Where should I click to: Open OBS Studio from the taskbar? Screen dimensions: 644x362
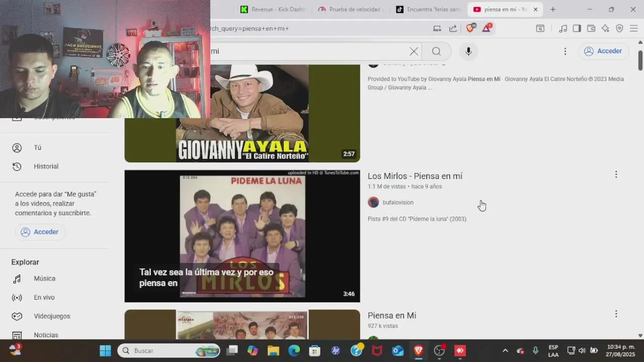(x=439, y=350)
